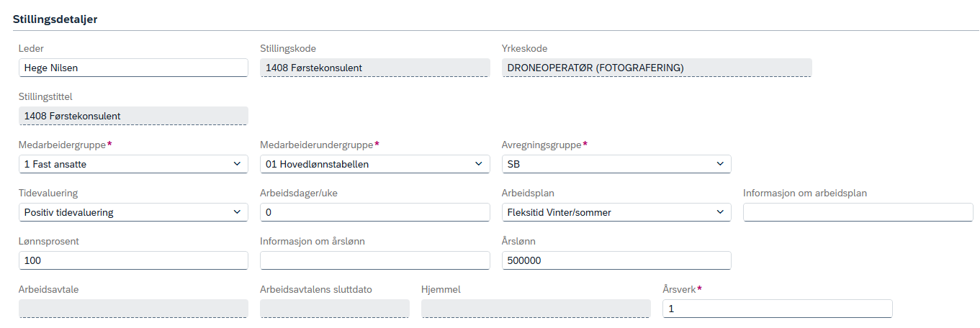The image size is (980, 328).
Task: Click the Arbeidsavtalens sluttdato field
Action: tap(335, 309)
